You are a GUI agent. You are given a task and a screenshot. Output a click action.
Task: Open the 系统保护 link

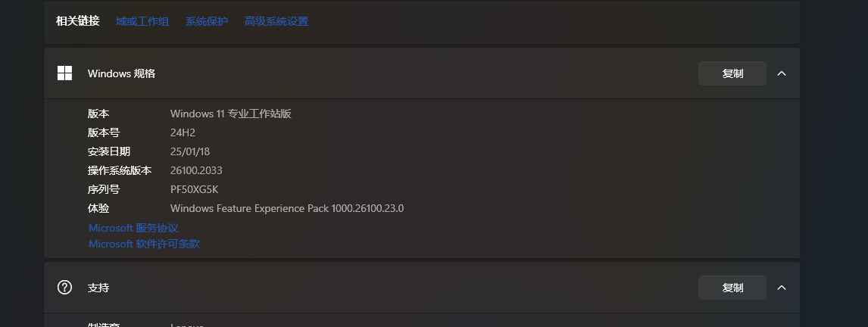207,22
